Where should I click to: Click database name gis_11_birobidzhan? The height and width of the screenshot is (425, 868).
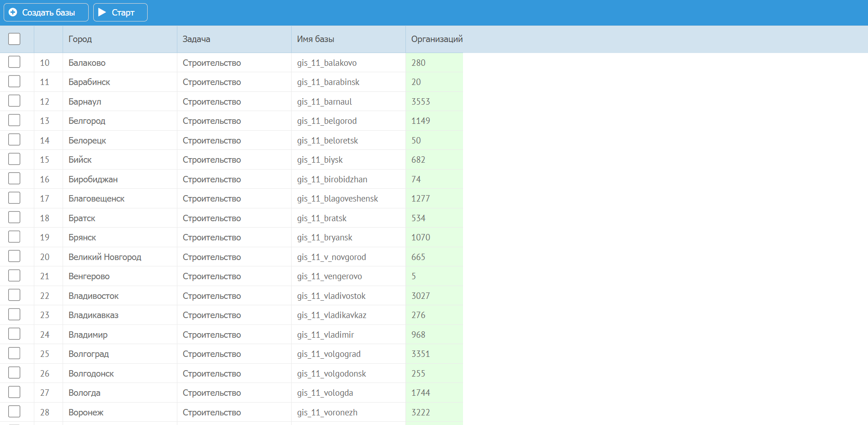332,180
